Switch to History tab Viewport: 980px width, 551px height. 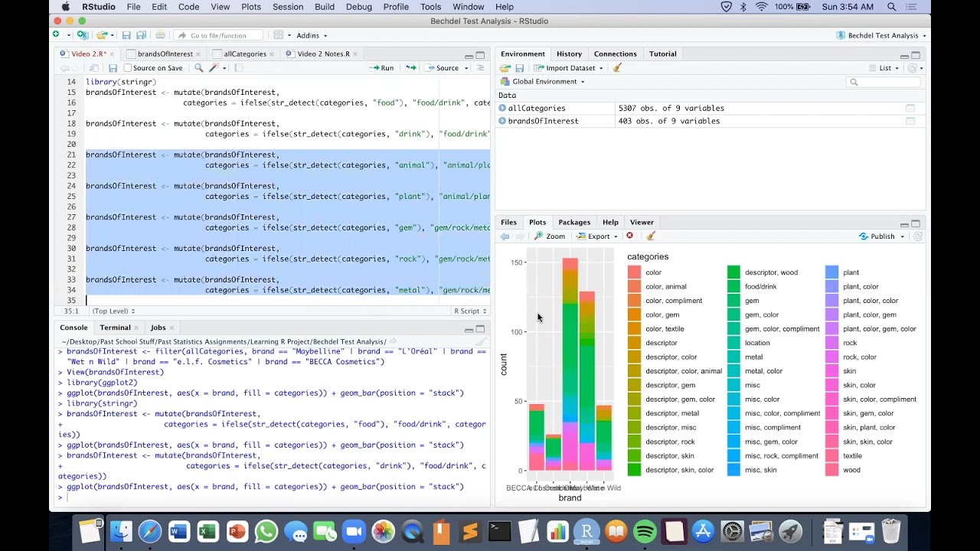pos(569,54)
